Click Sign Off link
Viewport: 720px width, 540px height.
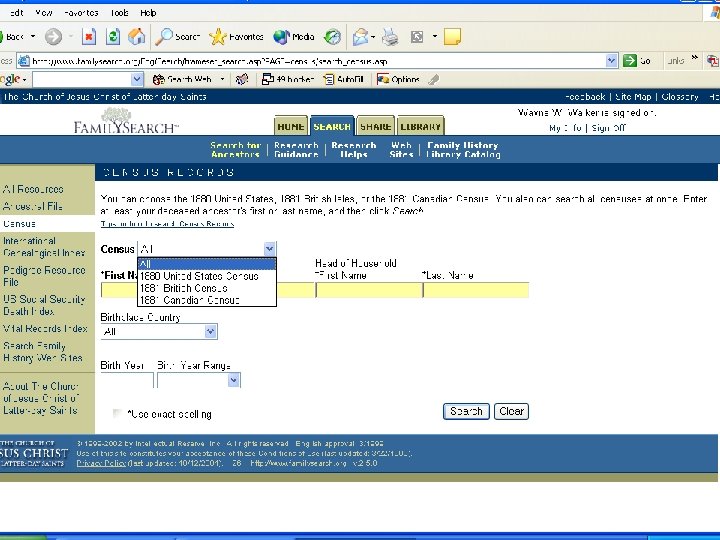click(x=608, y=128)
